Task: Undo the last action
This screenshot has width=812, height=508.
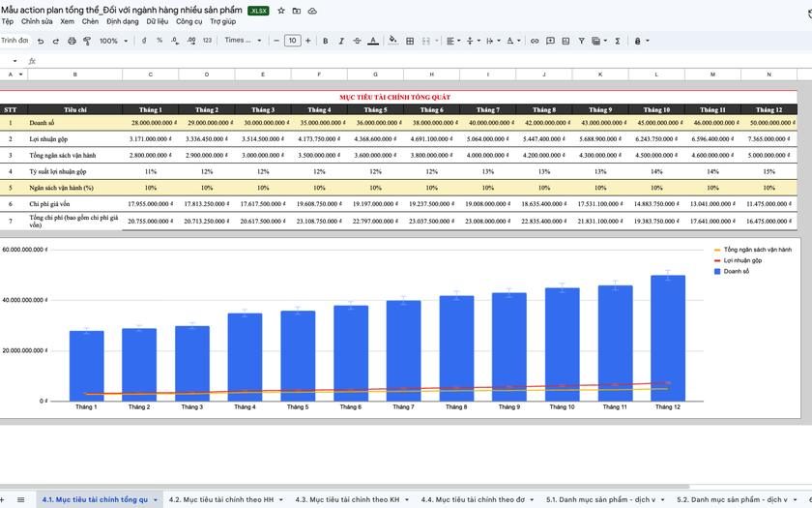Action: 41,41
